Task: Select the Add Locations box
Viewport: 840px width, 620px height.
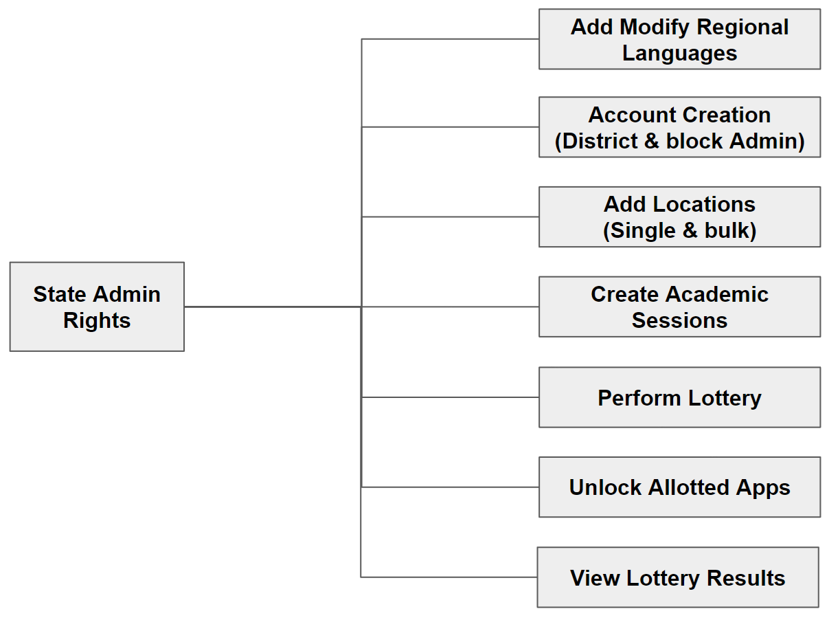Action: 679,217
